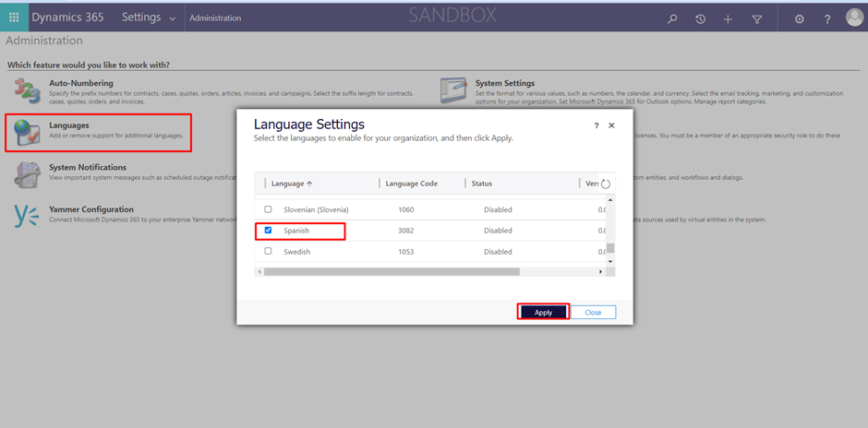Image resolution: width=868 pixels, height=428 pixels.
Task: Close the Language Settings dialog with X
Action: click(x=611, y=125)
